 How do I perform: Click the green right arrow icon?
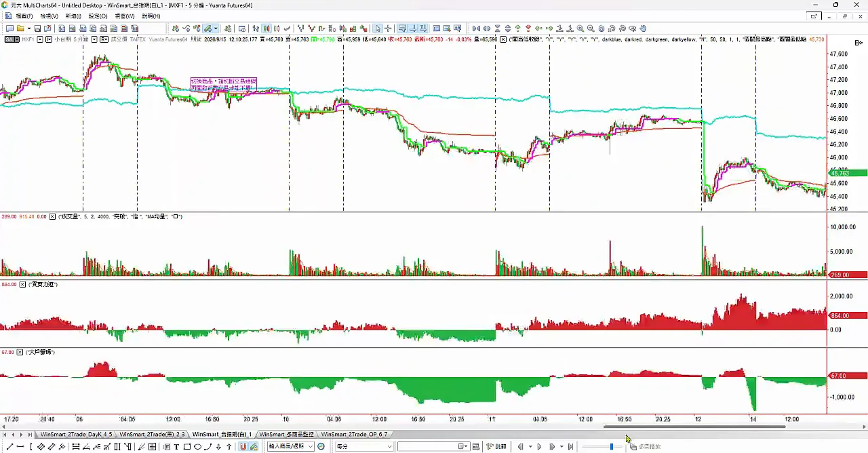tap(549, 28)
